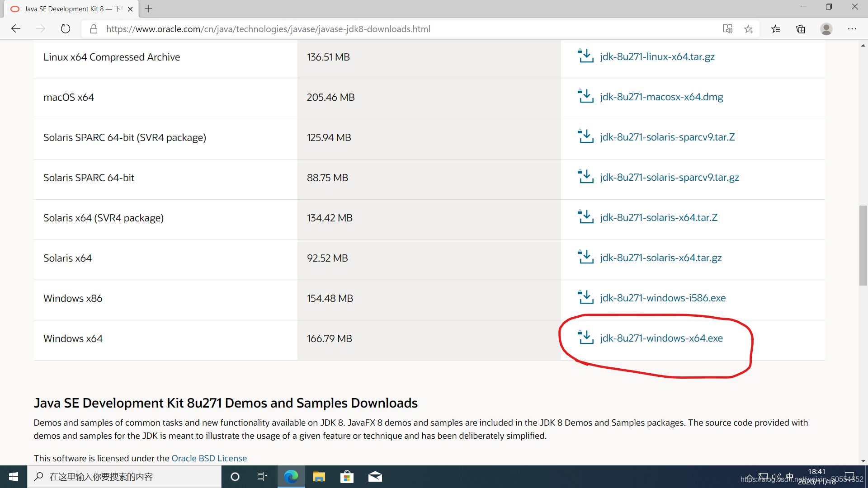868x488 pixels.
Task: Download jdk-8u271-solaris-sparcv9.tar.gz link
Action: pyautogui.click(x=670, y=177)
